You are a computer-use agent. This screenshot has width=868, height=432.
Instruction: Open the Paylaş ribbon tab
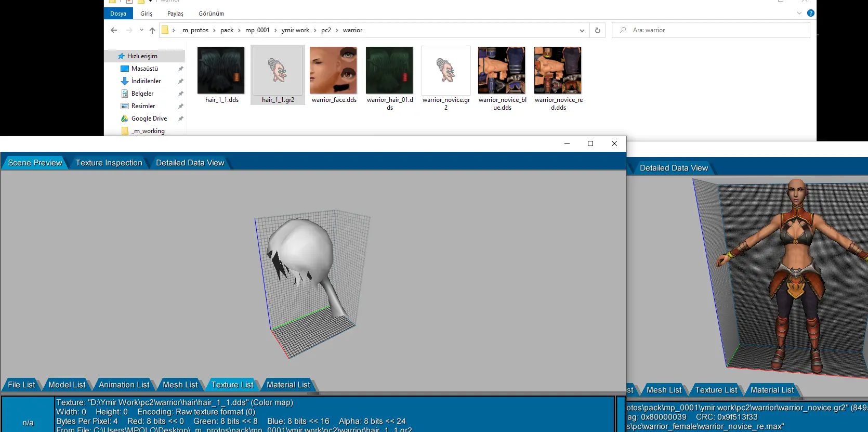pos(175,14)
